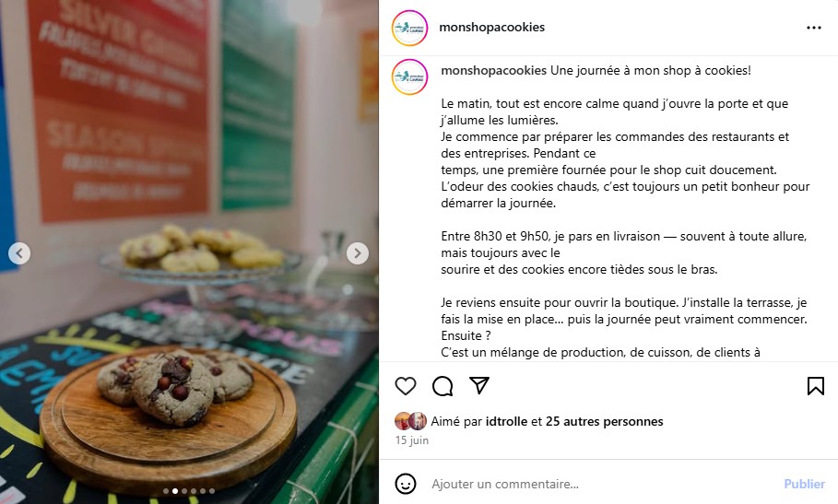Click the Publier comment button
838x504 pixels.
click(804, 484)
